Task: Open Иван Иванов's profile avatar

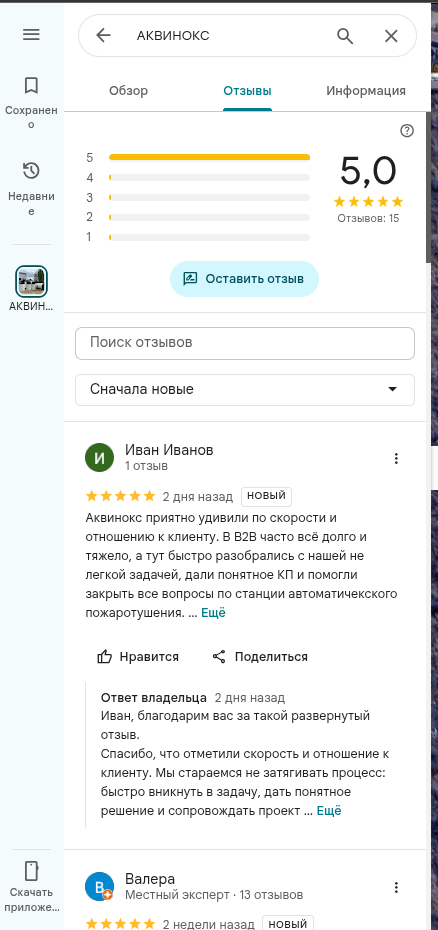Action: pos(100,457)
